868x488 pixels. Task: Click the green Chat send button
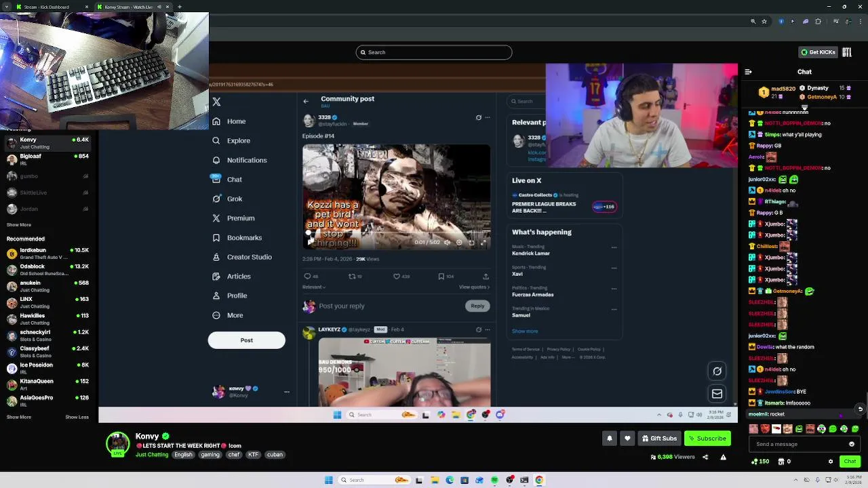point(850,462)
